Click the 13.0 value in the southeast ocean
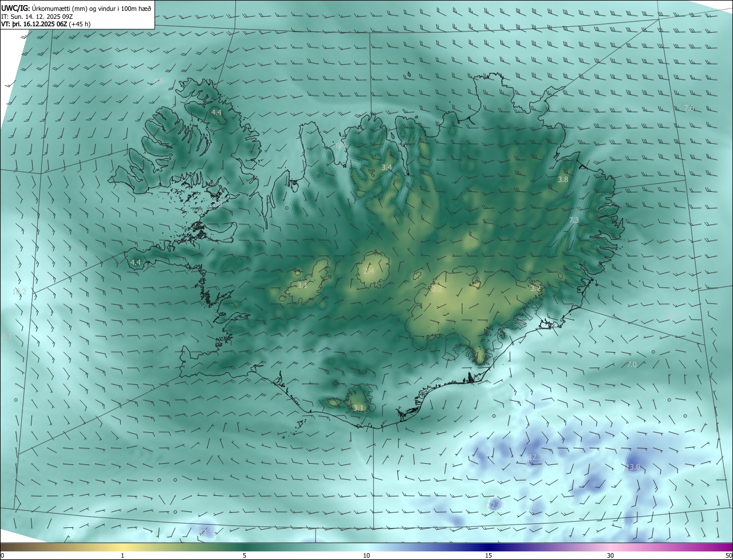This screenshot has width=733, height=560. click(x=633, y=467)
